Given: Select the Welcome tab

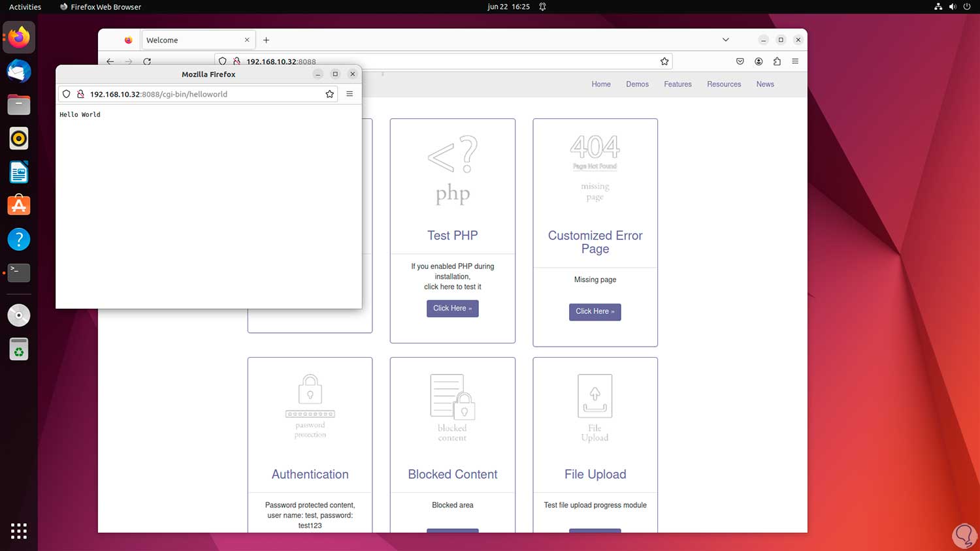Looking at the screenshot, I should click(x=198, y=40).
